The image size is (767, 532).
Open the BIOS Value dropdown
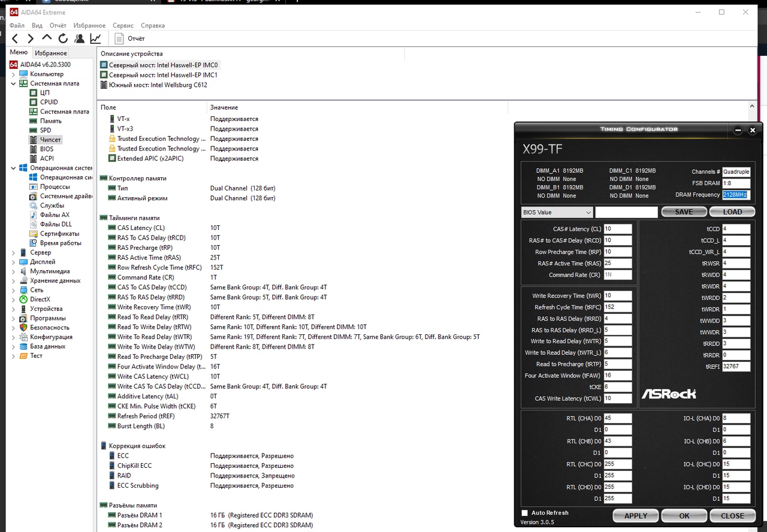pos(557,212)
